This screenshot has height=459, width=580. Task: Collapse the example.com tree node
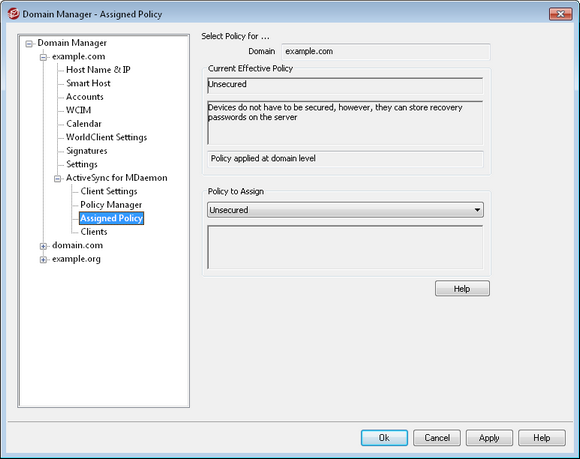point(43,57)
